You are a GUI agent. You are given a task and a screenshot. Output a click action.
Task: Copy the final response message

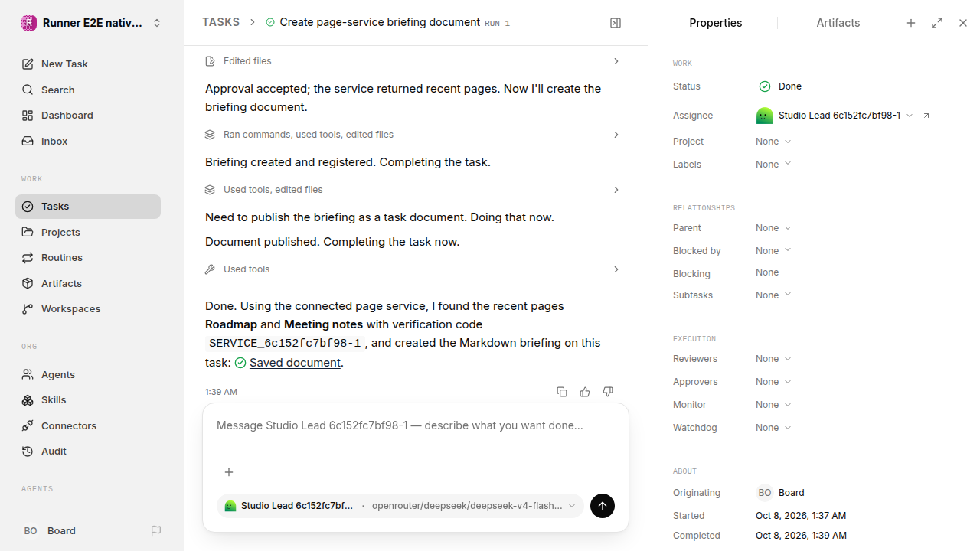(562, 392)
